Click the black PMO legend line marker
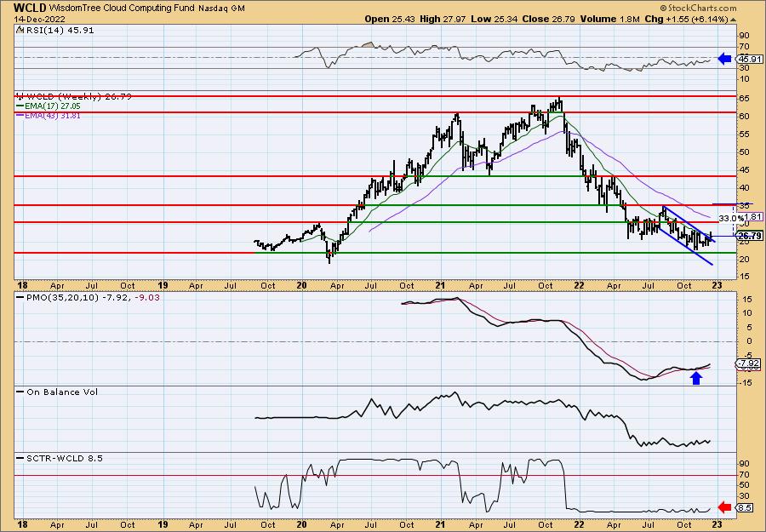The height and width of the screenshot is (532, 766). 20,297
